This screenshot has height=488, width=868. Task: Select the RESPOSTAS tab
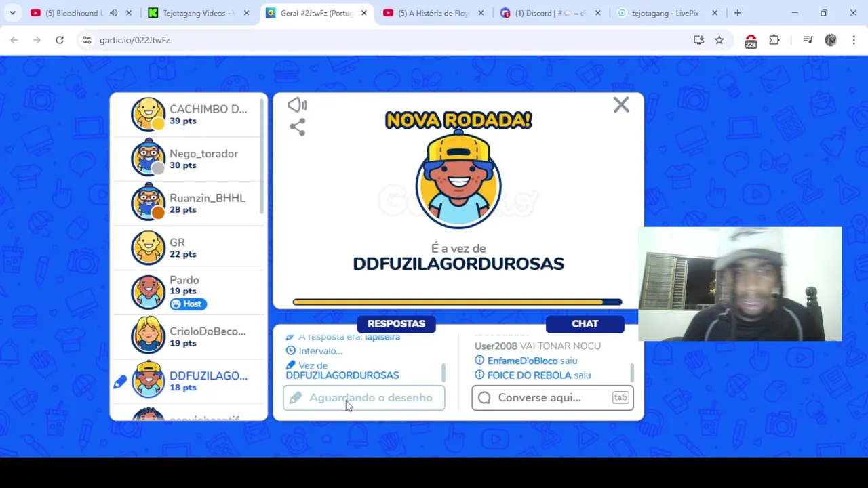[x=396, y=323]
